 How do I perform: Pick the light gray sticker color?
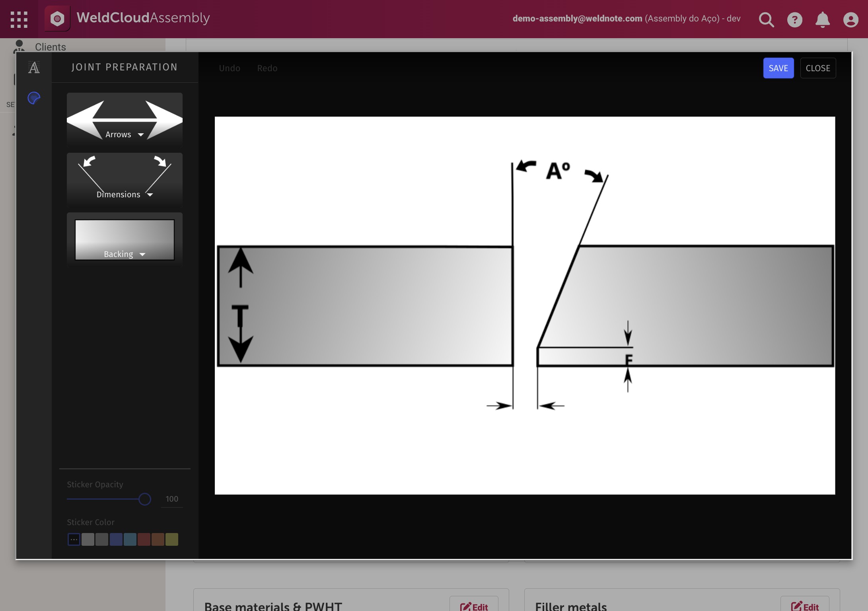(x=88, y=539)
